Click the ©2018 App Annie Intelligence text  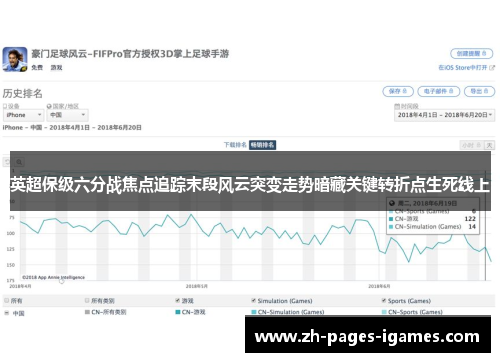click(53, 277)
